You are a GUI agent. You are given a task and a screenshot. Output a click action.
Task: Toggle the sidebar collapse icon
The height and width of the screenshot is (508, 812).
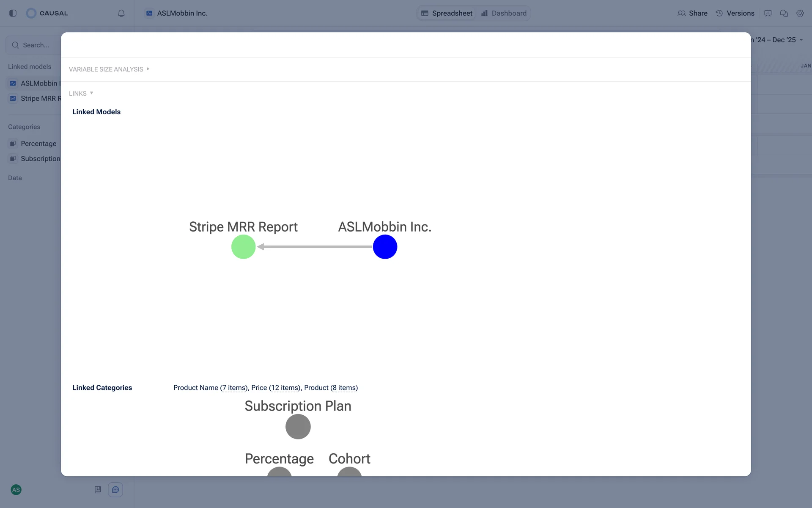click(13, 13)
